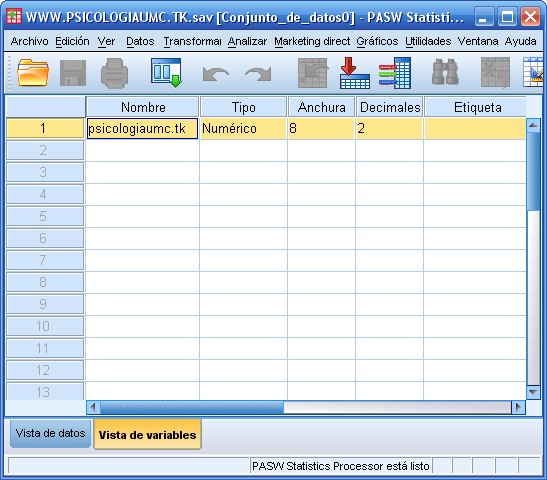This screenshot has height=480, width=547.
Task: Switch to Vista de datos tab
Action: coord(51,434)
